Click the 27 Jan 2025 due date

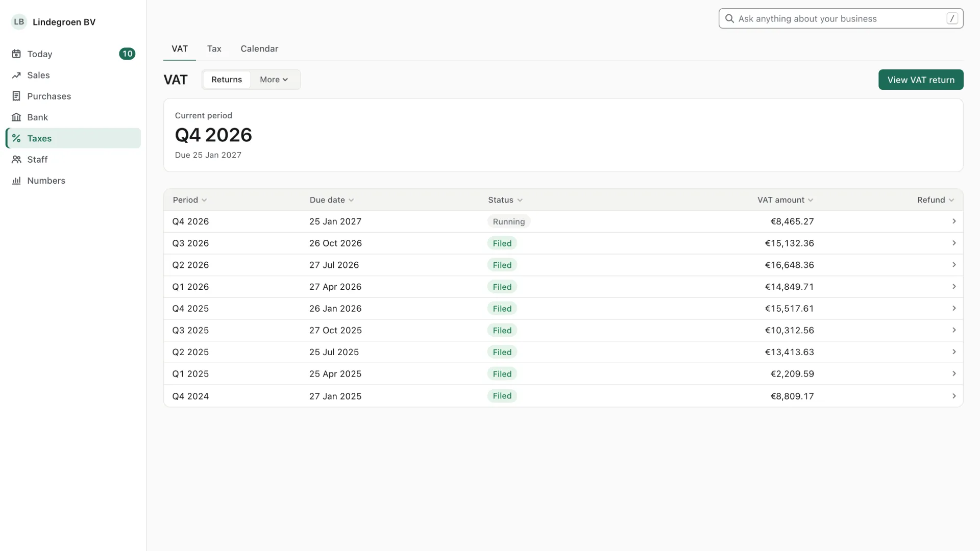tap(335, 396)
